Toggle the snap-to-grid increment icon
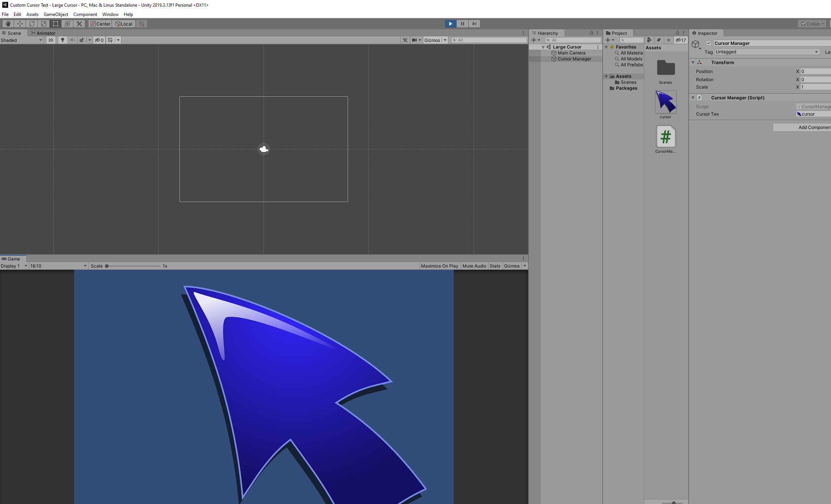Image resolution: width=831 pixels, height=504 pixels. pyautogui.click(x=142, y=24)
